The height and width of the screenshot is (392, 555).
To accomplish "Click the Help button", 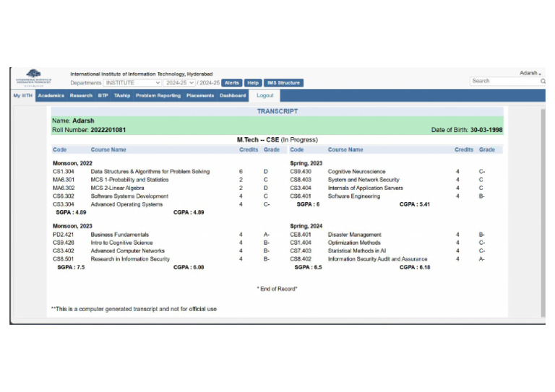I will tap(253, 83).
